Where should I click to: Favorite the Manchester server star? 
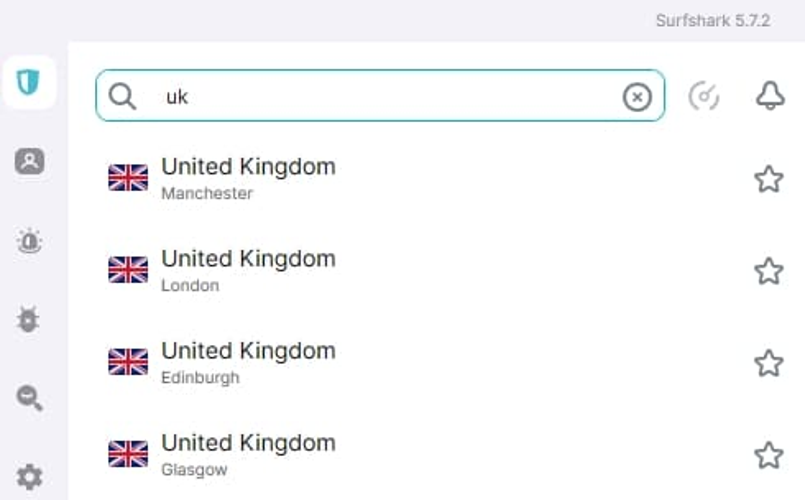click(768, 179)
